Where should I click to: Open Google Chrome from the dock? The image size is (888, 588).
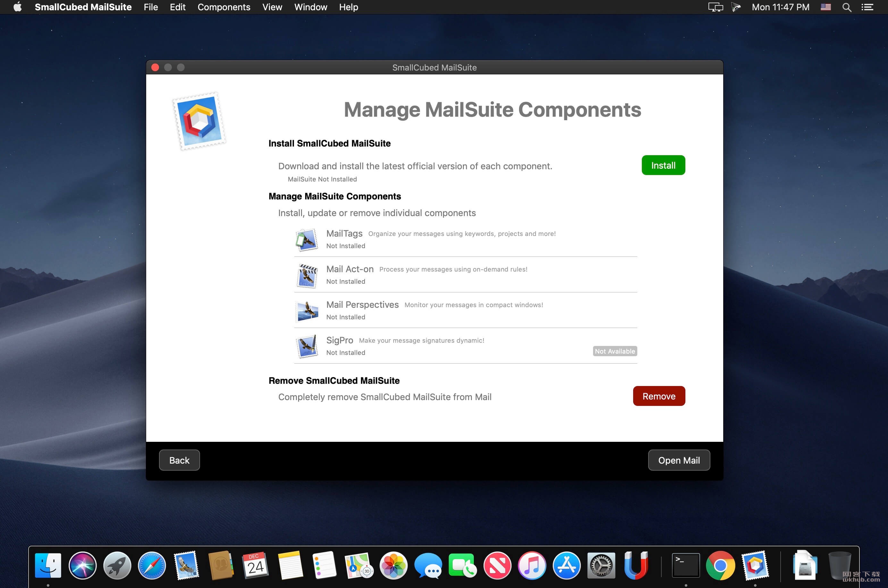tap(720, 565)
